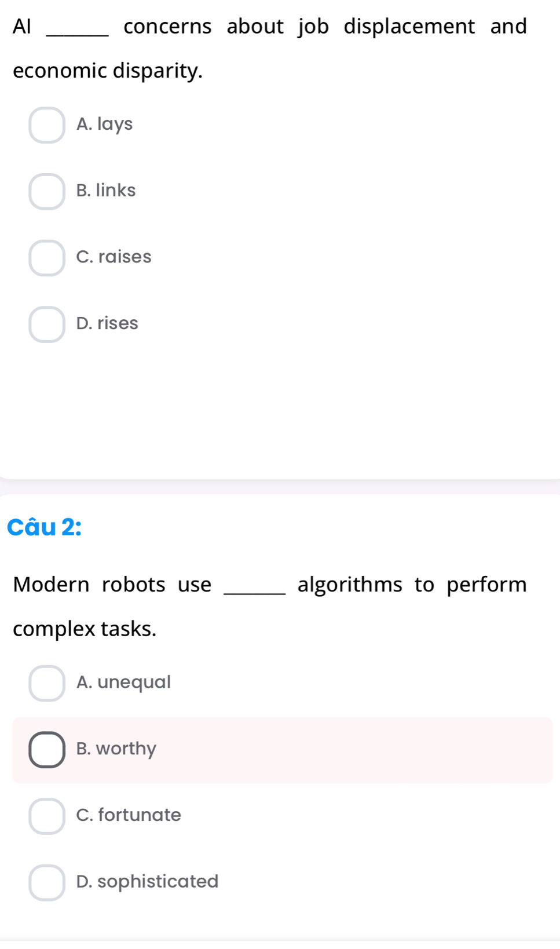Image resolution: width=560 pixels, height=949 pixels.
Task: Select the radio box for 'A. unequal'
Action: (x=47, y=683)
